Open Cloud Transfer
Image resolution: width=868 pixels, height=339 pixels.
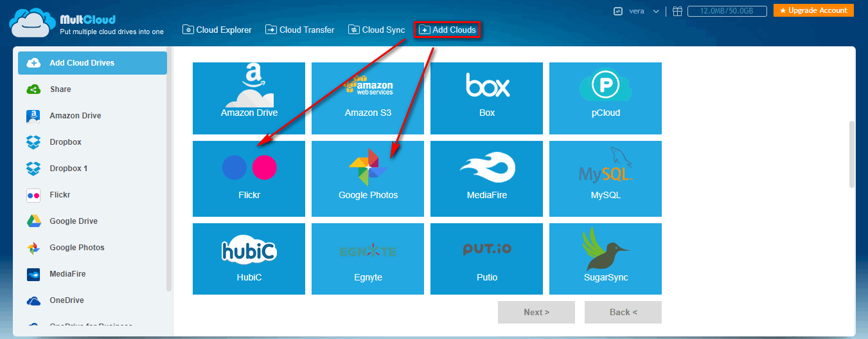point(300,30)
